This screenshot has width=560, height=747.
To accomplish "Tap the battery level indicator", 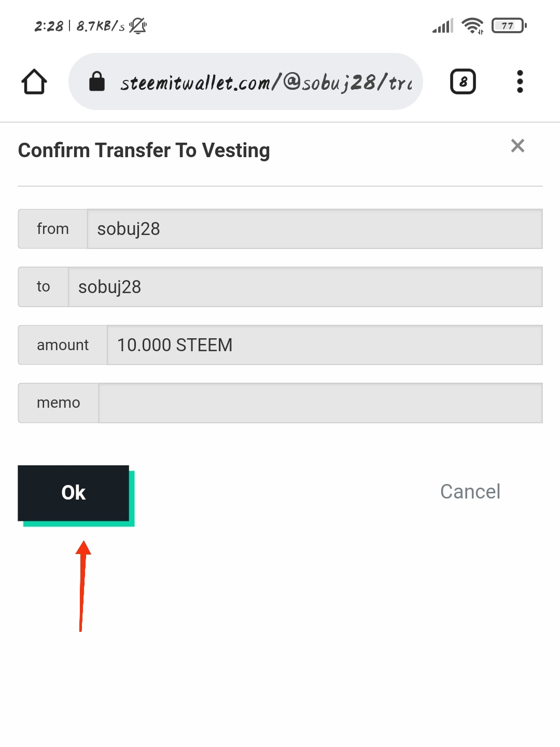I will (x=509, y=25).
